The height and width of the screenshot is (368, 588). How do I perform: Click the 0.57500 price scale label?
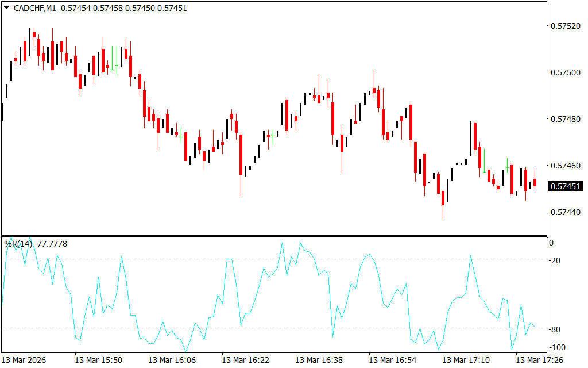566,72
